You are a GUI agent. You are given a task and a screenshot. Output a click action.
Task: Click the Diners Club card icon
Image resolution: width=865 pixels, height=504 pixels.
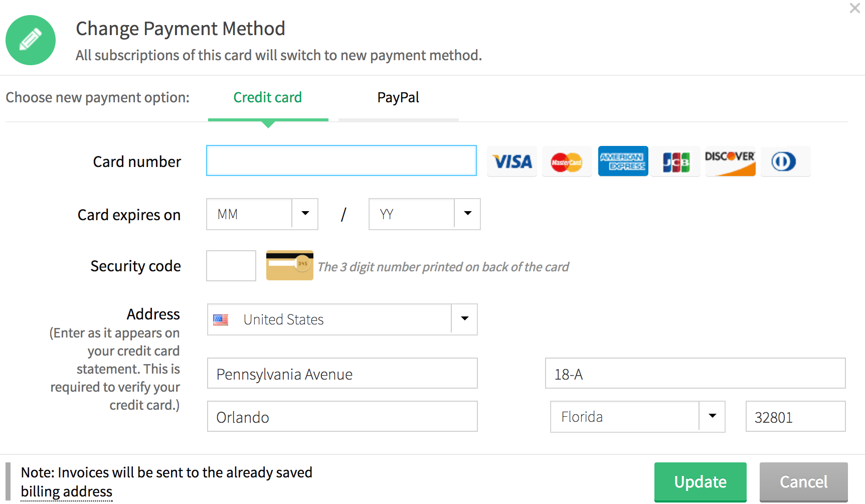[785, 161]
